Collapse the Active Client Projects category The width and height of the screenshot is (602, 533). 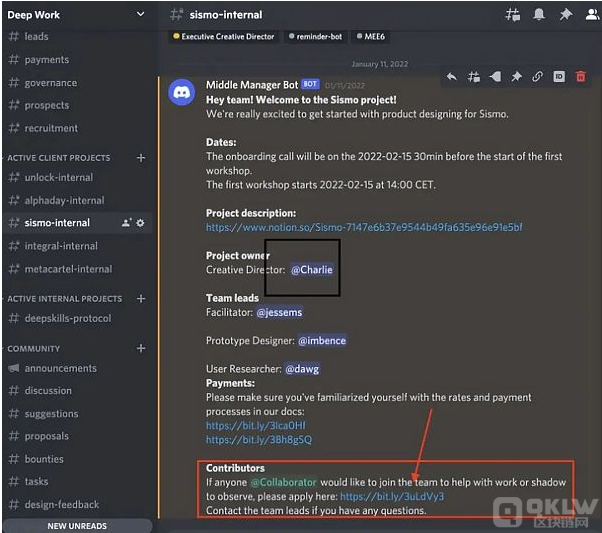pos(58,158)
